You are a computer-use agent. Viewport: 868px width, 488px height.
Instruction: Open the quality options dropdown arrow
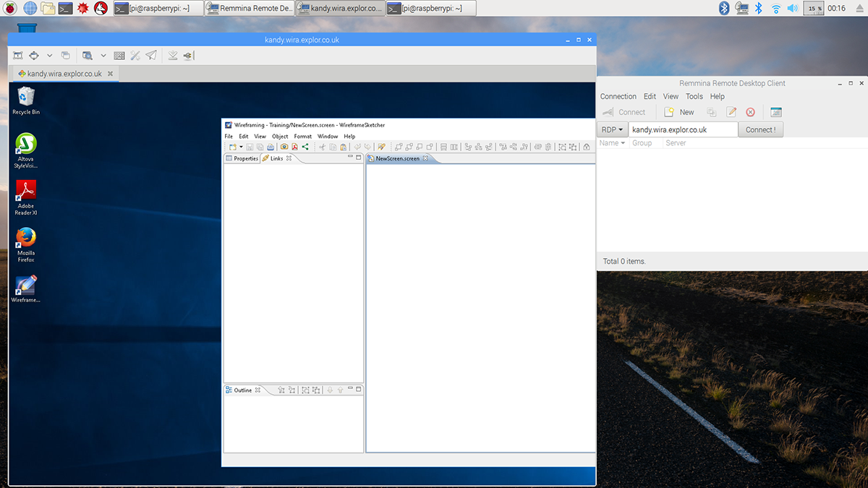point(103,56)
